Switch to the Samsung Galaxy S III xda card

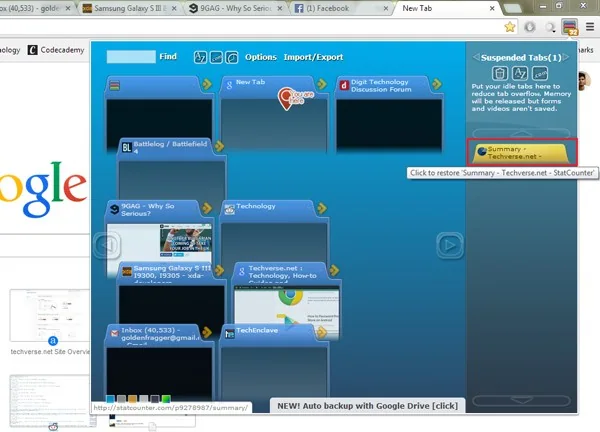tap(171, 295)
